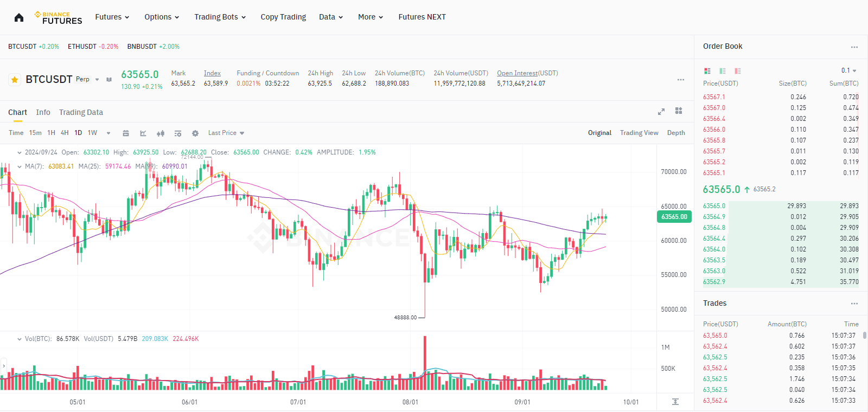Open the chart layout grid icon
Screen dimensions: 868x412
pyautogui.click(x=679, y=111)
